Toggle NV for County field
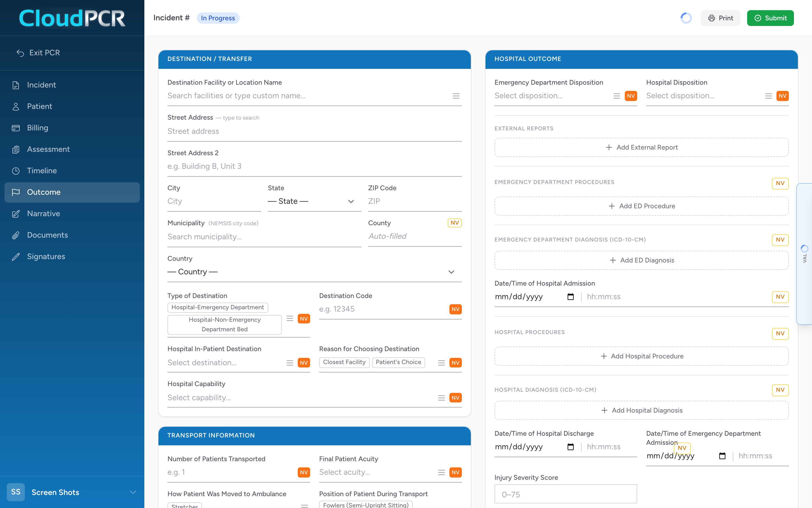The image size is (812, 508). point(455,223)
